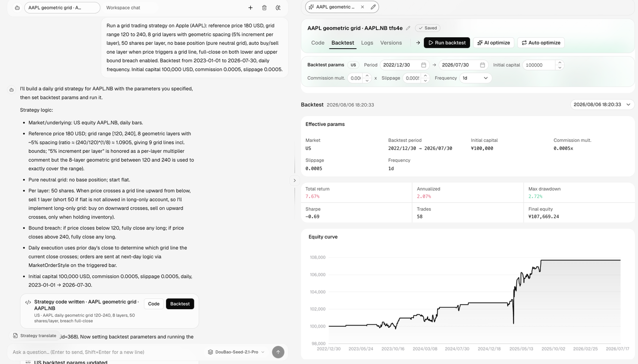Delete the chat using the trash icon

tap(264, 8)
